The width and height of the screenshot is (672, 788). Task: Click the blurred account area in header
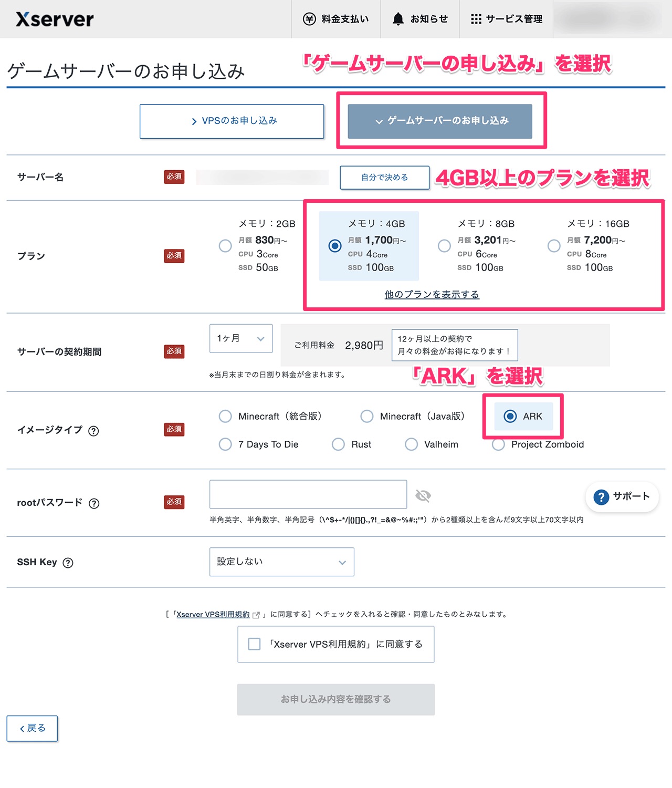click(613, 19)
